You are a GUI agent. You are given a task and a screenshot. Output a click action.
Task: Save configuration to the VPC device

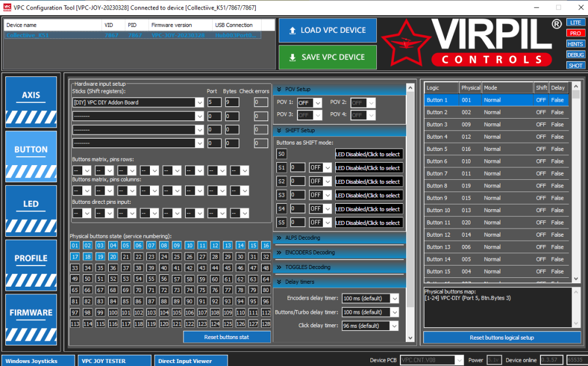327,57
